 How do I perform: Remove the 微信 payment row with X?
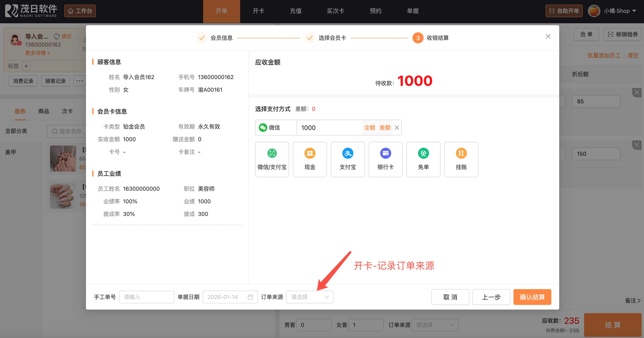pos(397,128)
